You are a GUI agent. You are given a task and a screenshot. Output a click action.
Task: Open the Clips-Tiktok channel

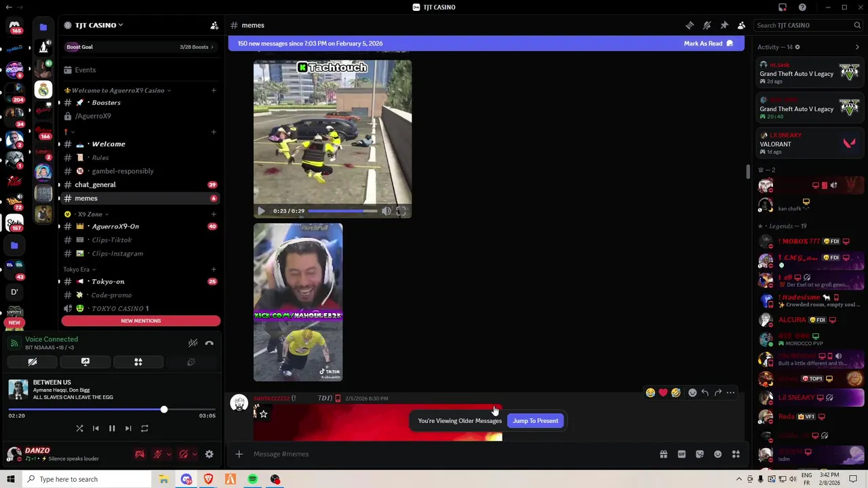[140, 240]
